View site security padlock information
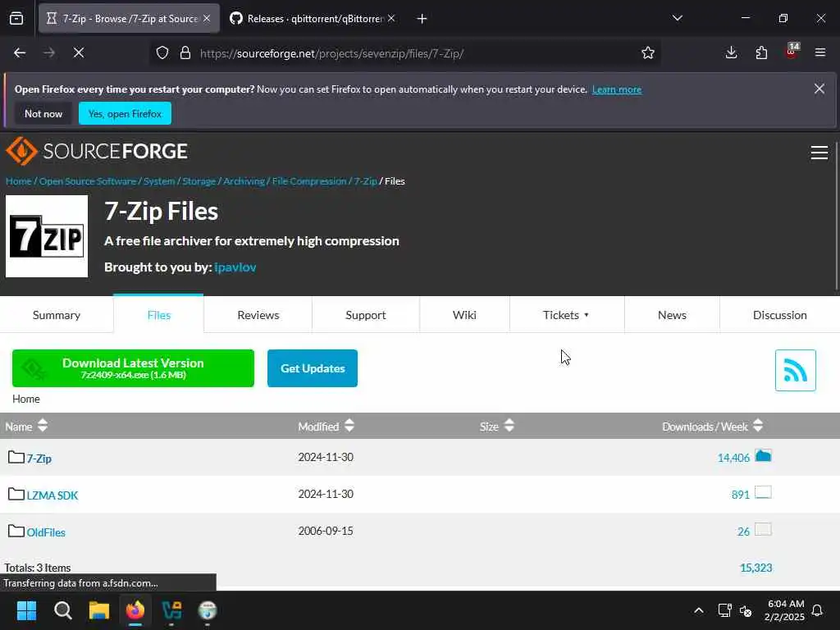840x630 pixels. [x=185, y=52]
